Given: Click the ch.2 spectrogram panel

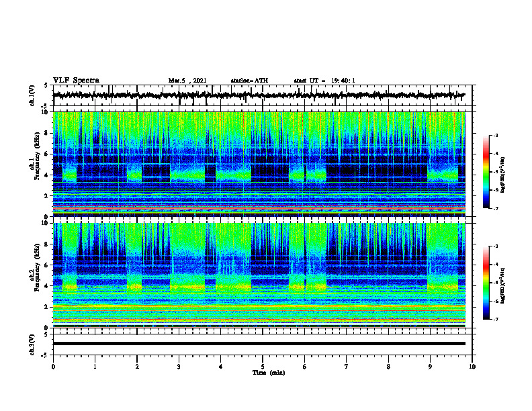Looking at the screenshot, I should [x=259, y=275].
